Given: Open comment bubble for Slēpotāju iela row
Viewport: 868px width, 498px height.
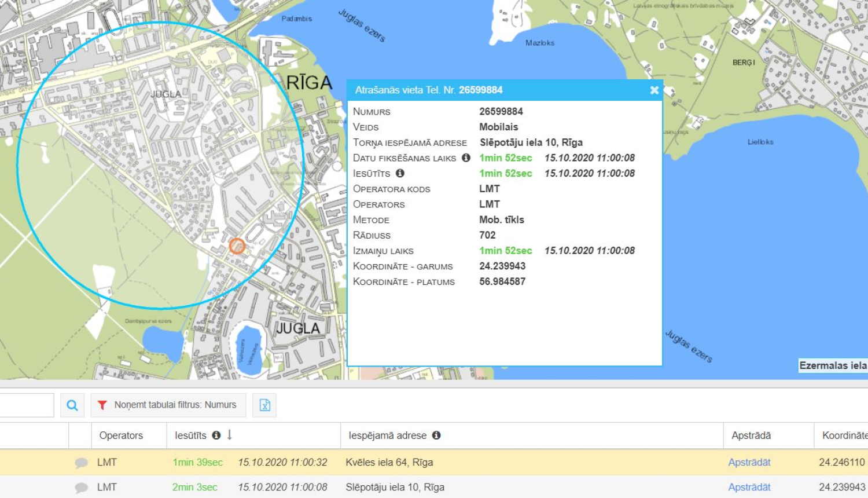Looking at the screenshot, I should (82, 488).
